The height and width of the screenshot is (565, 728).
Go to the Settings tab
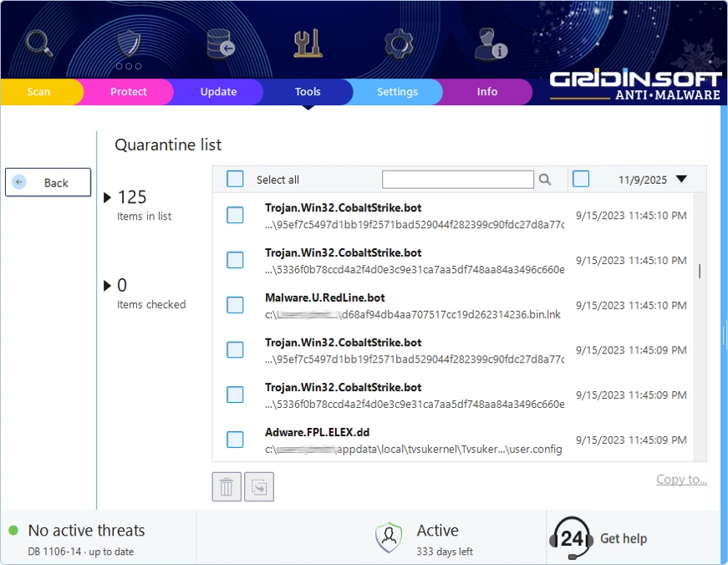397,92
